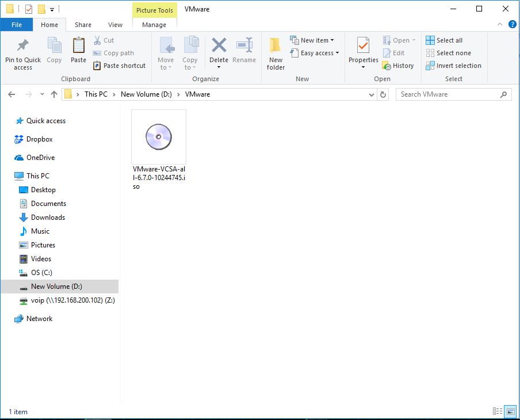The width and height of the screenshot is (520, 420).
Task: Switch to the View tab
Action: [x=115, y=25]
